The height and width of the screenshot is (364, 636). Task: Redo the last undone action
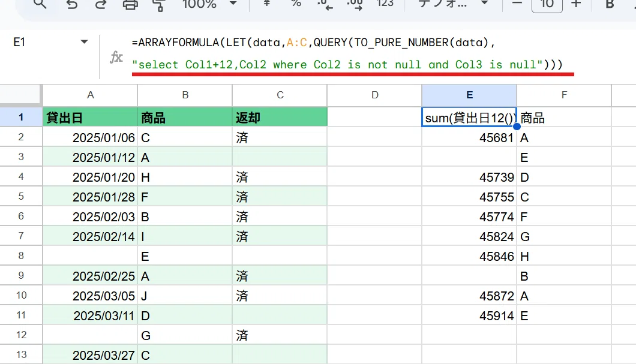(101, 4)
